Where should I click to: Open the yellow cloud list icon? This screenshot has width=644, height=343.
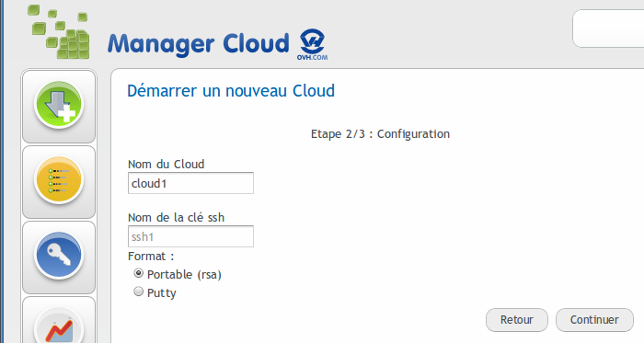59,180
